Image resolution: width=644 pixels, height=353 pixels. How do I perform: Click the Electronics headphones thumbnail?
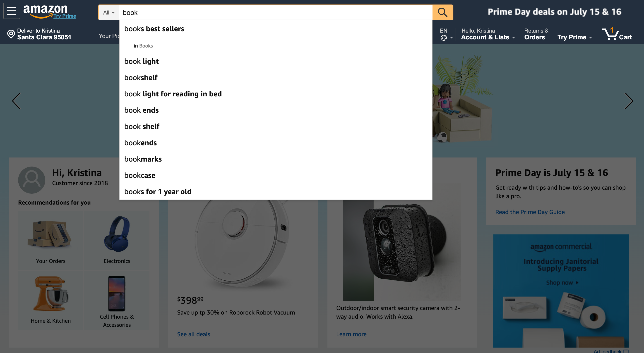point(117,235)
